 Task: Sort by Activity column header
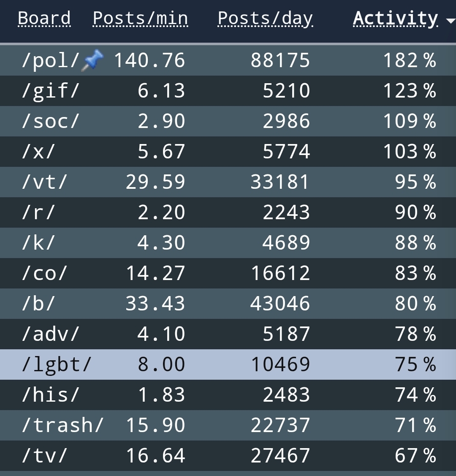(x=396, y=18)
